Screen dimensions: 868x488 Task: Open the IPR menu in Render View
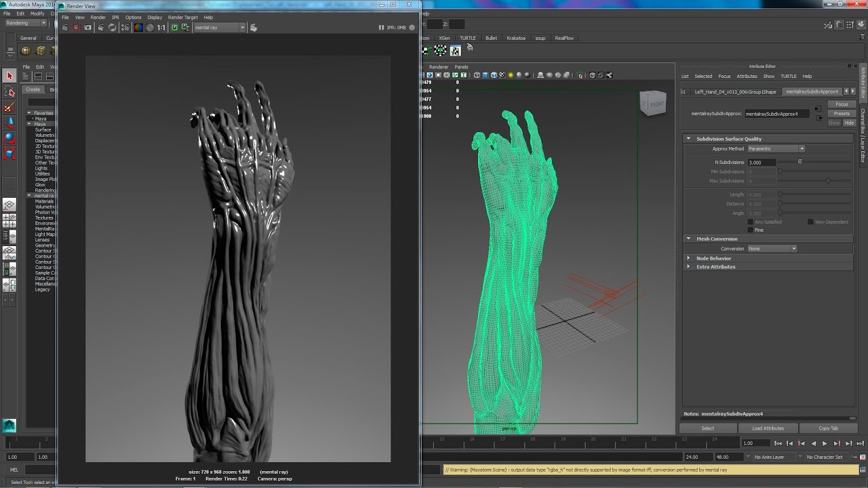115,17
